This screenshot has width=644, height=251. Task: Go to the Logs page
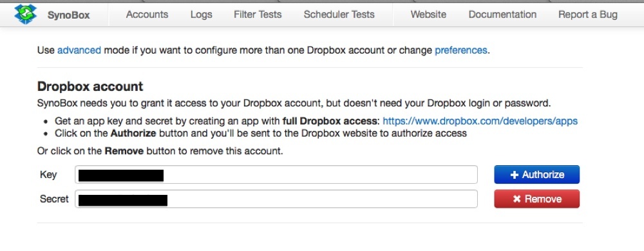pyautogui.click(x=201, y=15)
